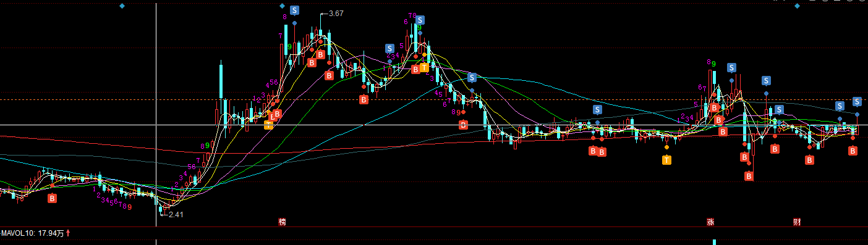Click the S sell marker beside the 3.67 high
The height and width of the screenshot is (245, 868).
(295, 10)
